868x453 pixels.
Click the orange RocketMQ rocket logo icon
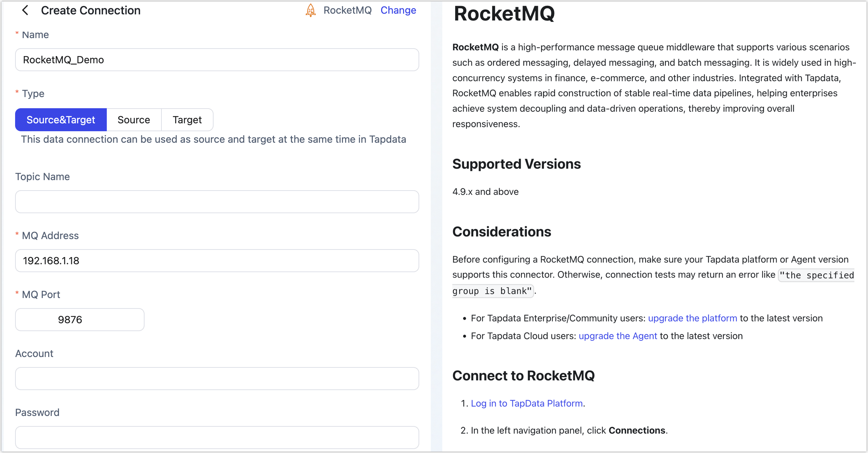point(310,10)
